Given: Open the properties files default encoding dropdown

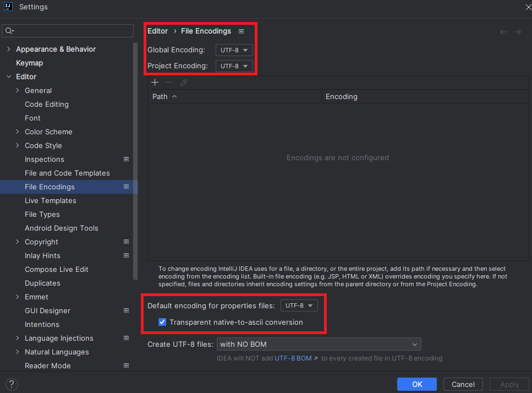Looking at the screenshot, I should [x=299, y=305].
